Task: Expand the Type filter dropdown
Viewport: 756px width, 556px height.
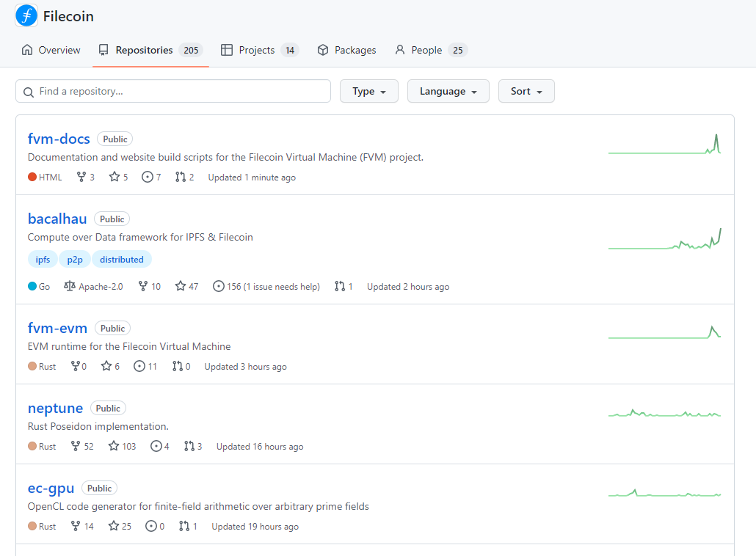Action: pos(369,91)
